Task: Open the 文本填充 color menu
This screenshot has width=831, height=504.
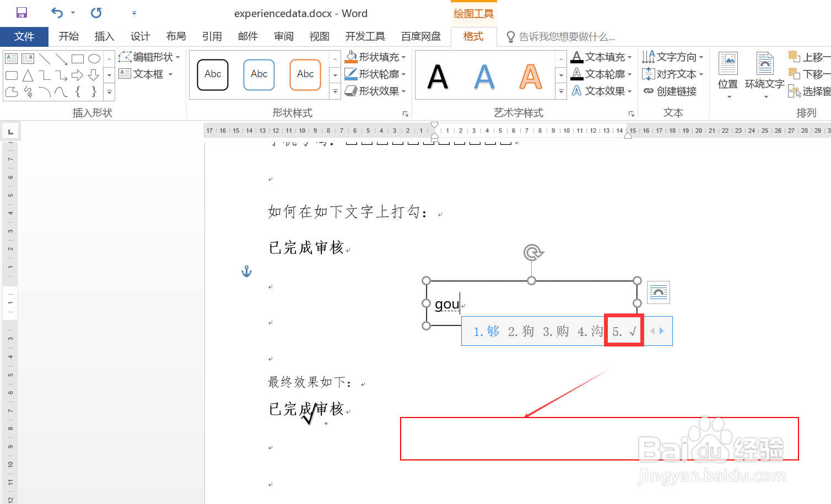Action: pyautogui.click(x=602, y=57)
